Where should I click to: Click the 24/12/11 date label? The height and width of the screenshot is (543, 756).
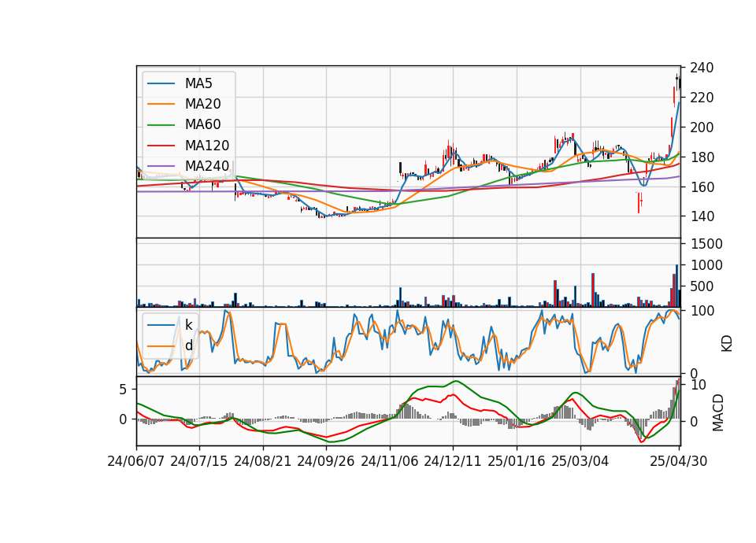pyautogui.click(x=453, y=461)
